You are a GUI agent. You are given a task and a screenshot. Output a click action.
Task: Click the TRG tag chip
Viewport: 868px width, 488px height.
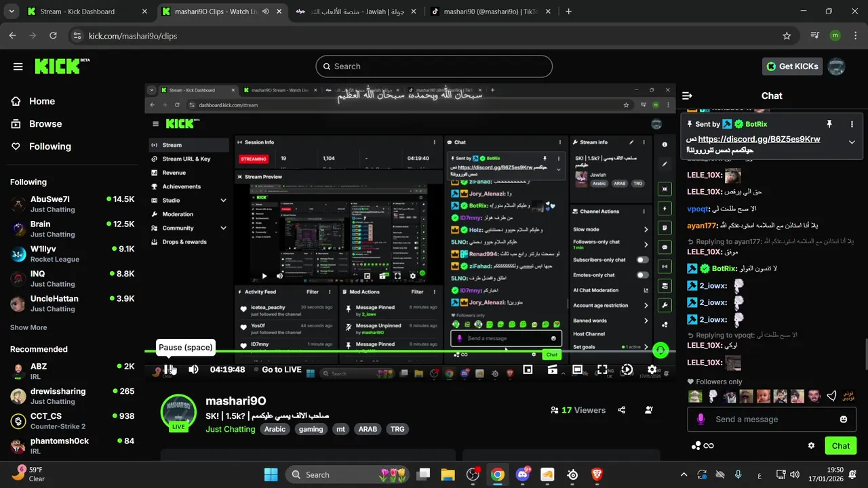point(397,429)
